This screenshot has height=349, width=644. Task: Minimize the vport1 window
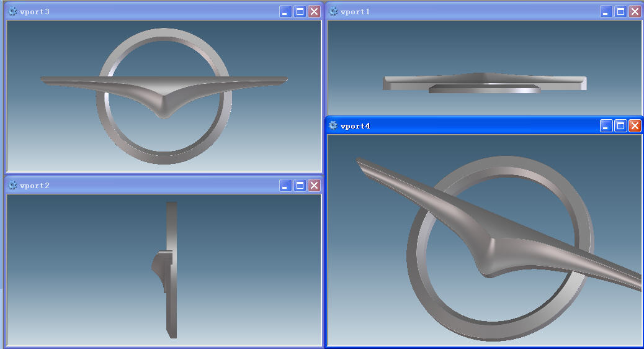pos(606,12)
